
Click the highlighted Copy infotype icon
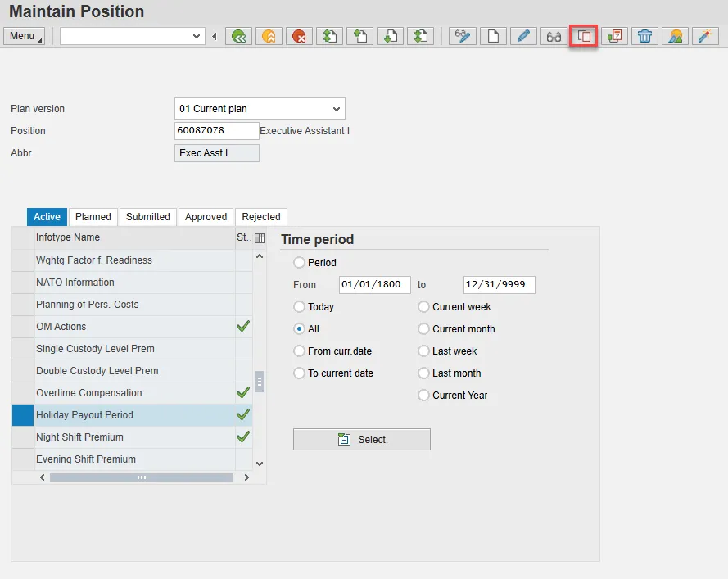pos(583,36)
